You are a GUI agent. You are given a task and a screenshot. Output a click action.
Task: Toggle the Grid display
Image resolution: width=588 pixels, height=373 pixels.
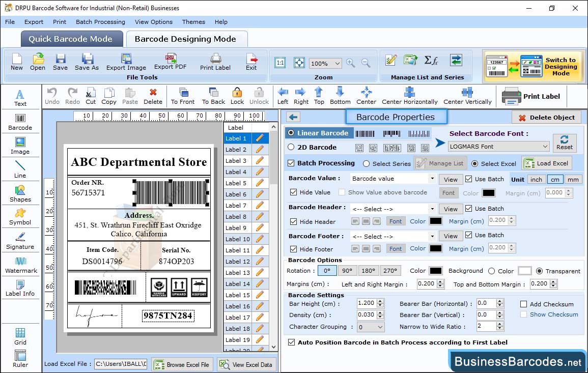(x=20, y=337)
